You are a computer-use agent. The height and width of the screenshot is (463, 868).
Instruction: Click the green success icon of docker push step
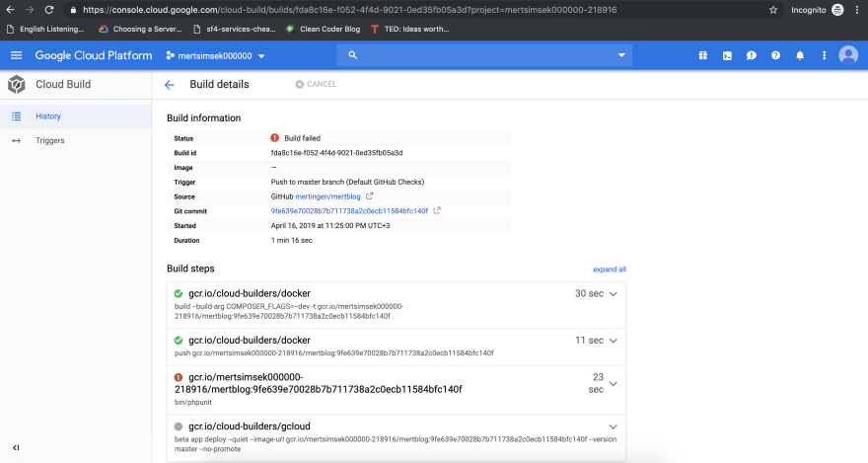pos(179,340)
